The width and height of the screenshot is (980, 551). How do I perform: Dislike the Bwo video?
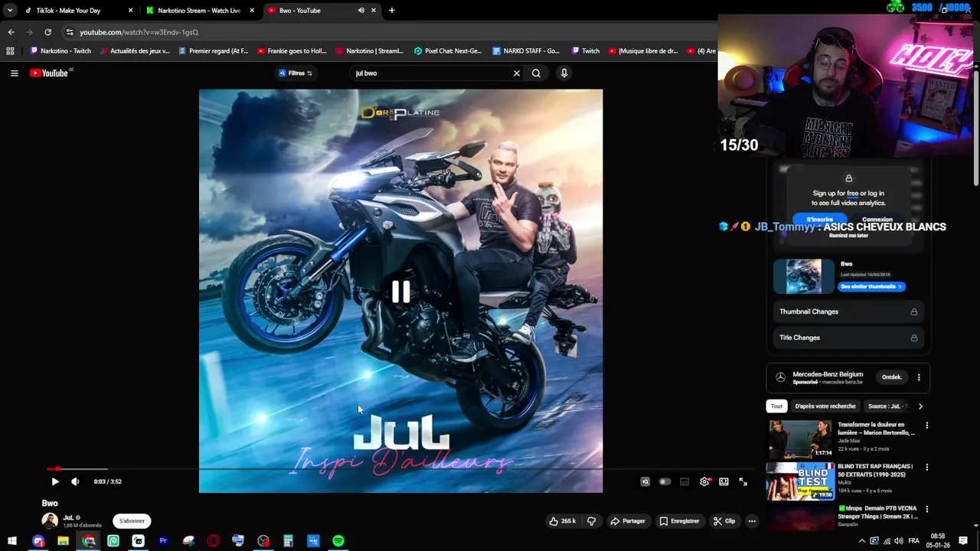click(591, 521)
